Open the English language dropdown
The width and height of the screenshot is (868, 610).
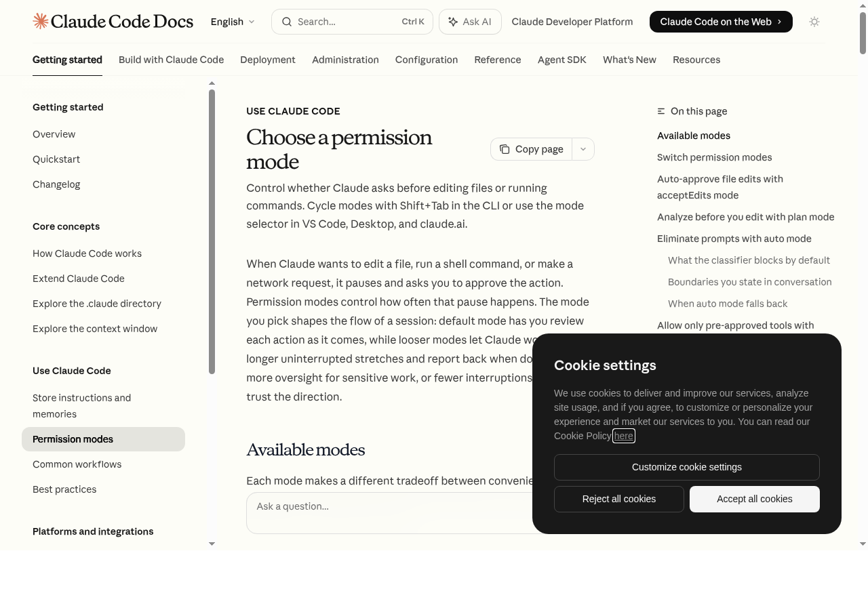[x=233, y=22]
